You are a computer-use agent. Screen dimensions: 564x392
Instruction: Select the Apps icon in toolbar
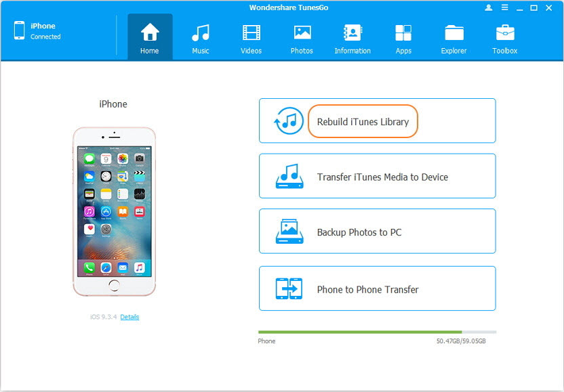(x=403, y=38)
